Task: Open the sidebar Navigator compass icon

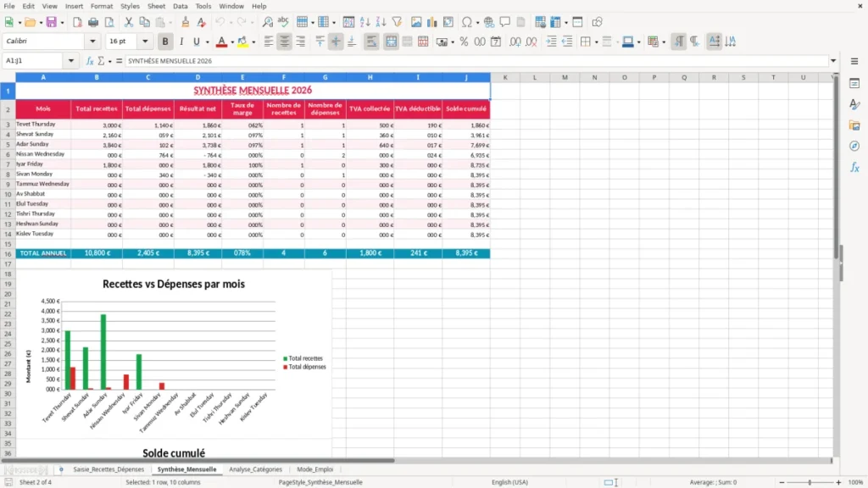Action: point(854,146)
